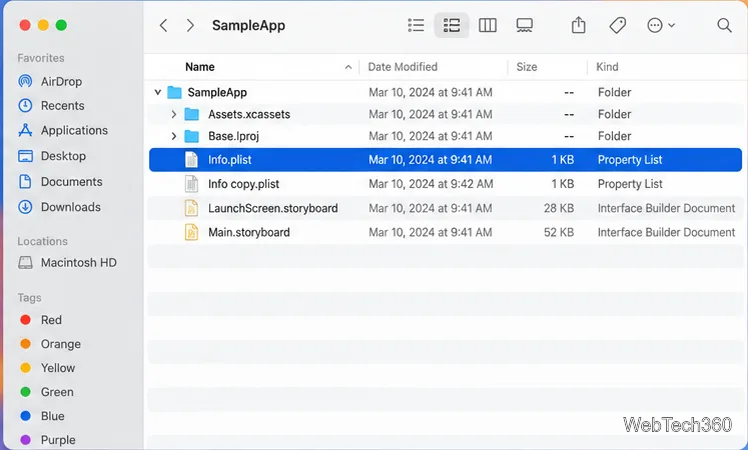Screen dimensions: 748x450
Task: Click the "LaunchScreen.storyboard" file name
Action: click(273, 208)
